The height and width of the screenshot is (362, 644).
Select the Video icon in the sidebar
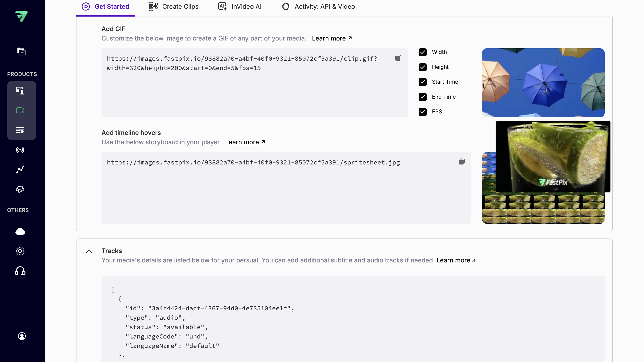20,110
